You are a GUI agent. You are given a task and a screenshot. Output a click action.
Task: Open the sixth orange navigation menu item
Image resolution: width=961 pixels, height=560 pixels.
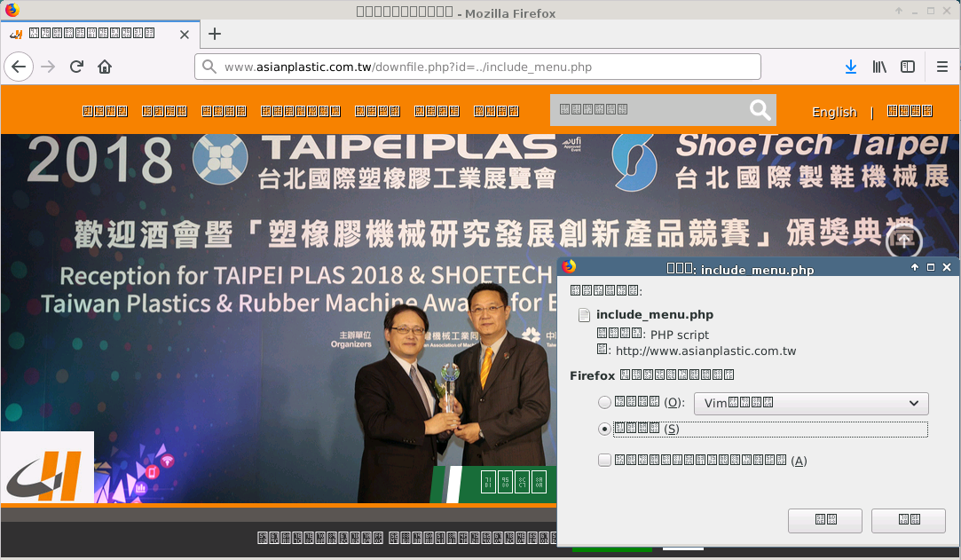coord(437,111)
